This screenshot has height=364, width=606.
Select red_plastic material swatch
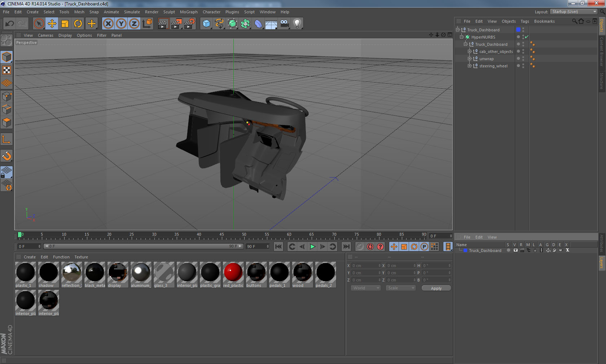point(233,275)
